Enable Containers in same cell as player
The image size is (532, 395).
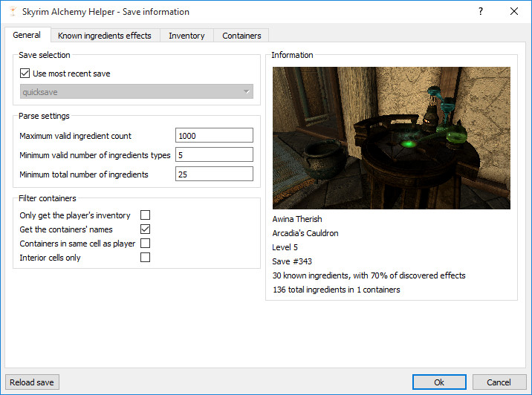(145, 243)
